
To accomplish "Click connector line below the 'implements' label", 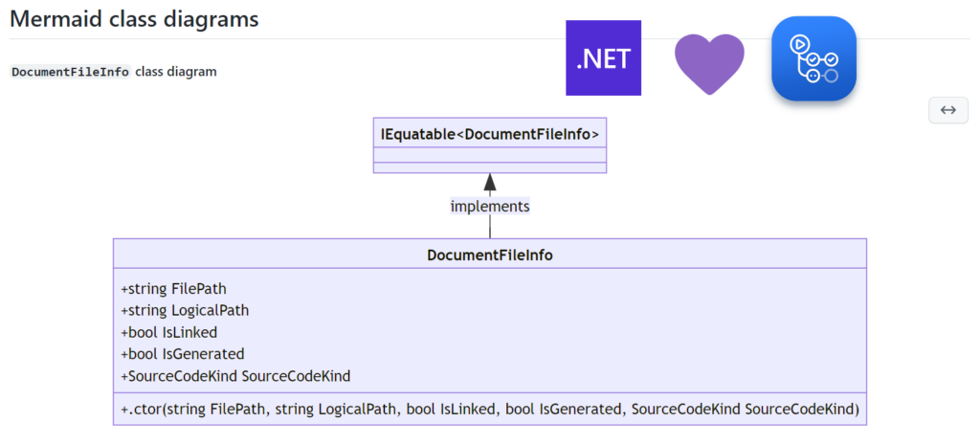I will click(x=490, y=228).
